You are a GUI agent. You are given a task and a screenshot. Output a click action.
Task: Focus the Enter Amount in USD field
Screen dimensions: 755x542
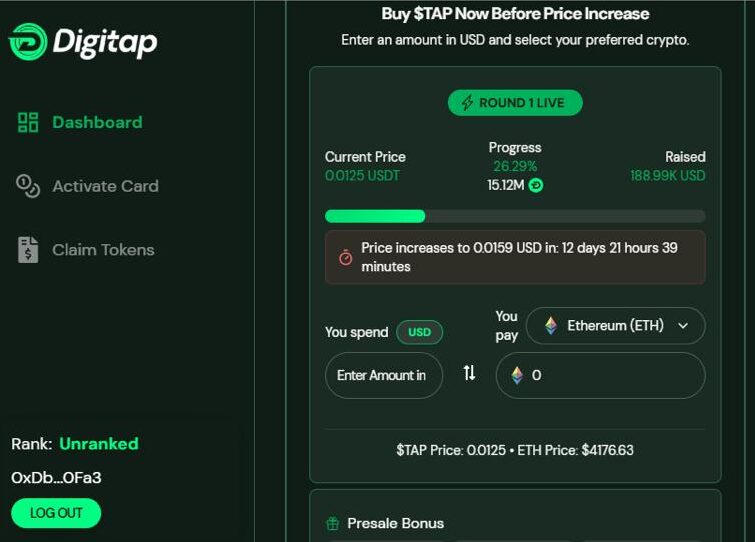[x=384, y=375]
